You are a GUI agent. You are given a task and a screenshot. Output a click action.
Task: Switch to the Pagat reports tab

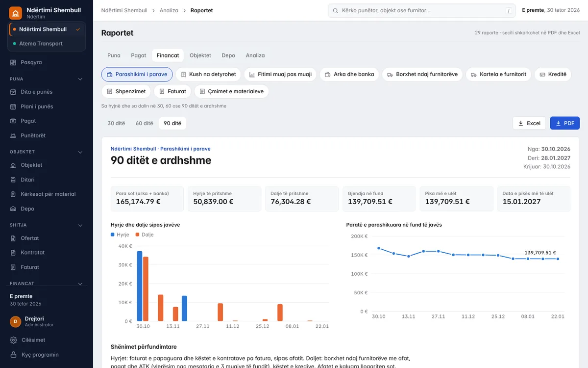(x=139, y=55)
